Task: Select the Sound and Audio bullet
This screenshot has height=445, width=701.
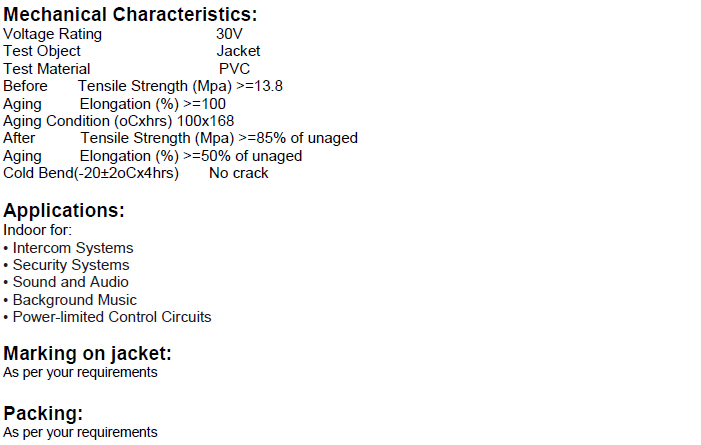Action: pyautogui.click(x=66, y=282)
